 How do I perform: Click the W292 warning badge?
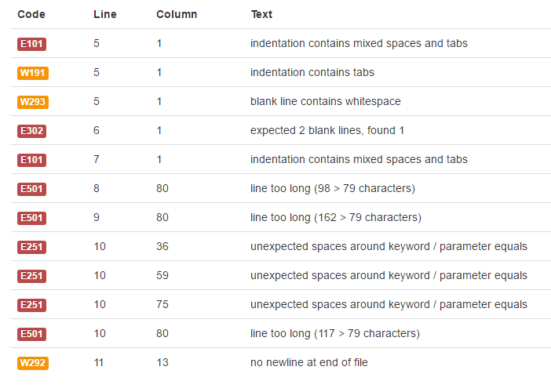(33, 363)
